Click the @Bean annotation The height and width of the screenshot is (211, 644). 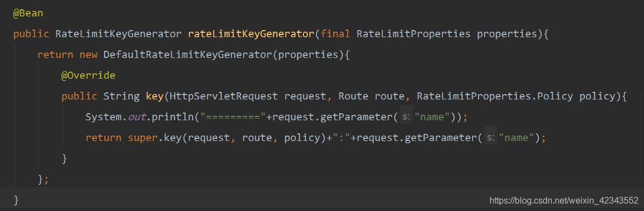pos(28,14)
